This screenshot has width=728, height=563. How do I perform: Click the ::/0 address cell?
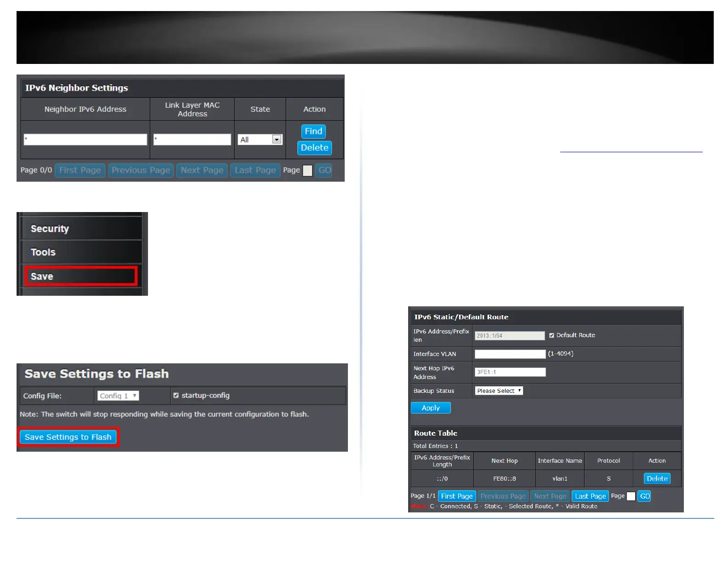point(442,478)
